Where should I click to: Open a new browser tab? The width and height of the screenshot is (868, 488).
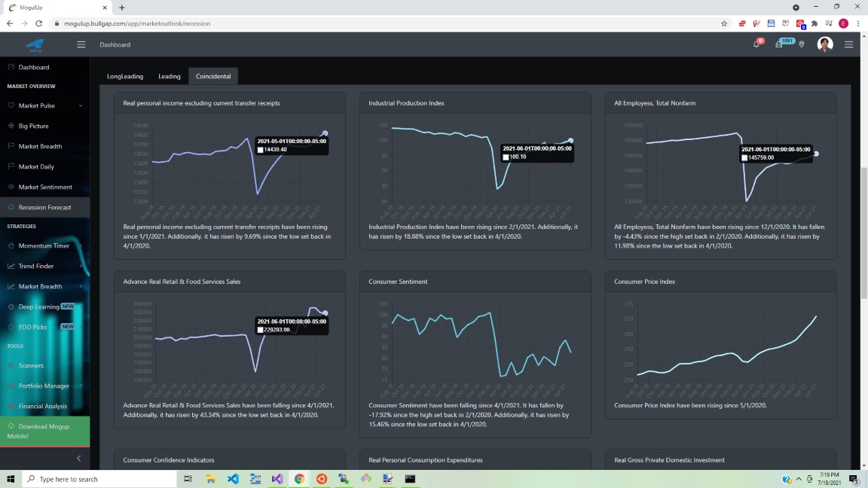click(122, 8)
